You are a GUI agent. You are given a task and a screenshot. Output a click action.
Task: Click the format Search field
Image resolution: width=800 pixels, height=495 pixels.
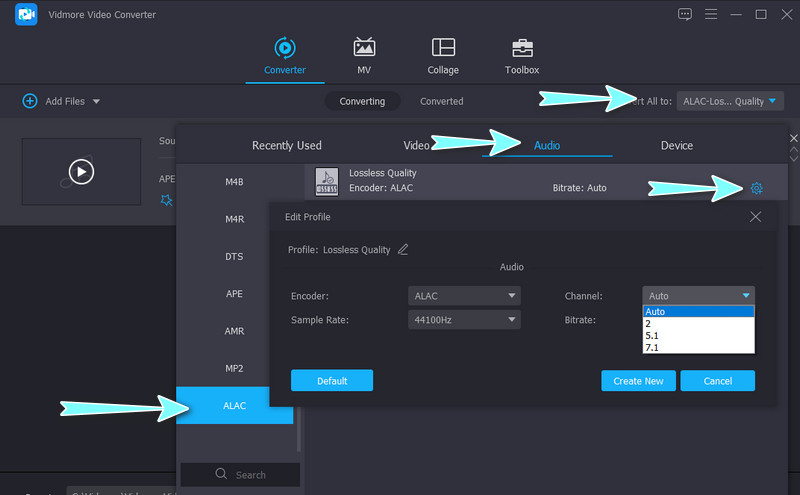point(240,475)
